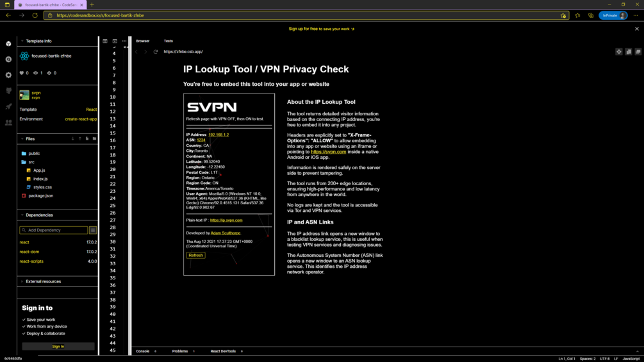Open the GitHub sidebar icon
This screenshot has width=644, height=362.
point(8,91)
